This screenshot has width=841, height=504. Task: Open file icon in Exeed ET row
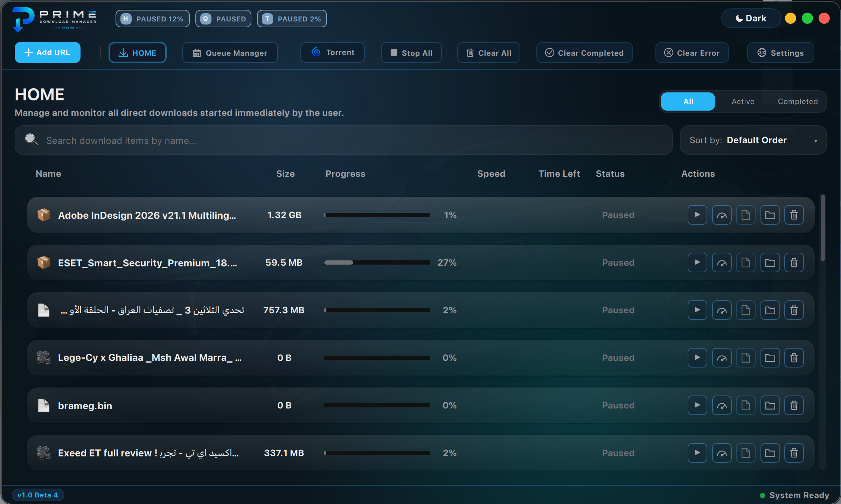click(x=746, y=453)
